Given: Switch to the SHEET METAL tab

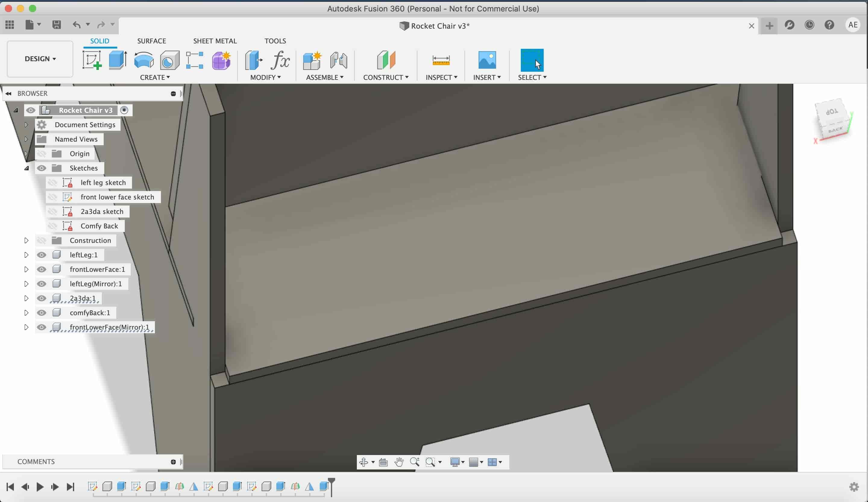Looking at the screenshot, I should pos(215,41).
